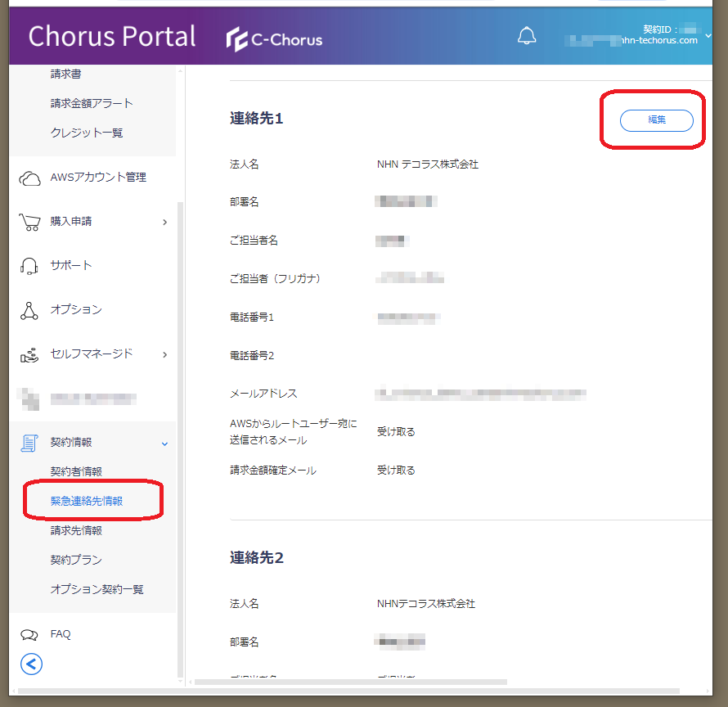
Task: Click the AWS account management cloud icon
Action: pyautogui.click(x=29, y=178)
